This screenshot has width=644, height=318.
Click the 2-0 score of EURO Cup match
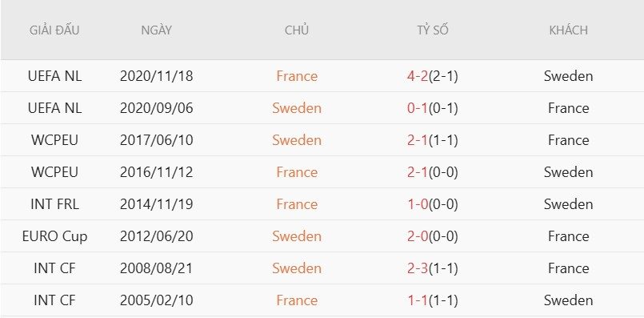click(418, 236)
